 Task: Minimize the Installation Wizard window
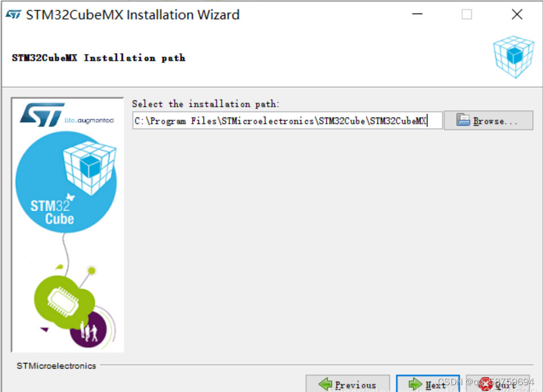point(417,15)
